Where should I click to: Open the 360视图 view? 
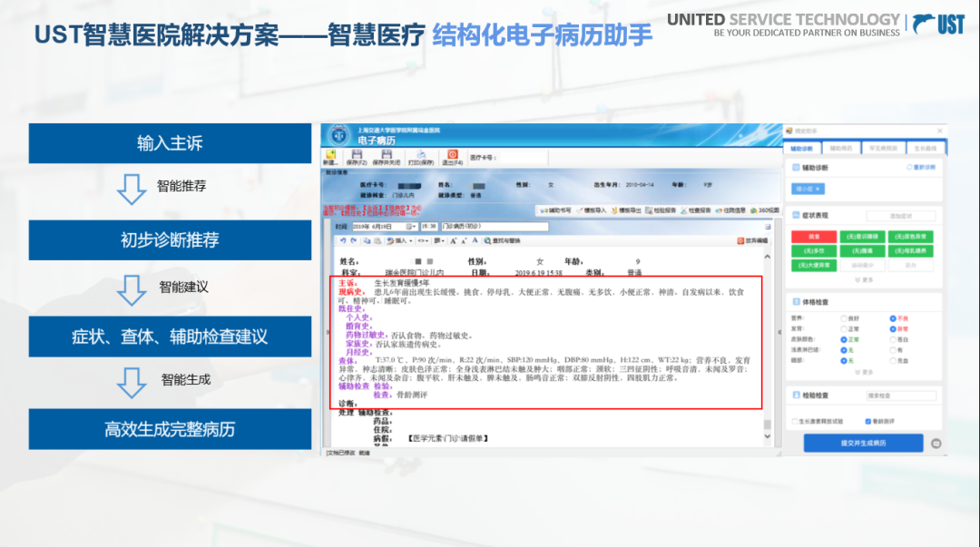coord(765,210)
